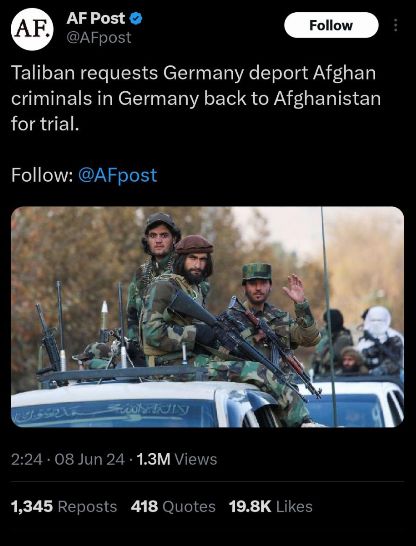Viewport: 416px width, 546px height.
Task: Click the @AFpost handle under the name
Action: point(99,38)
